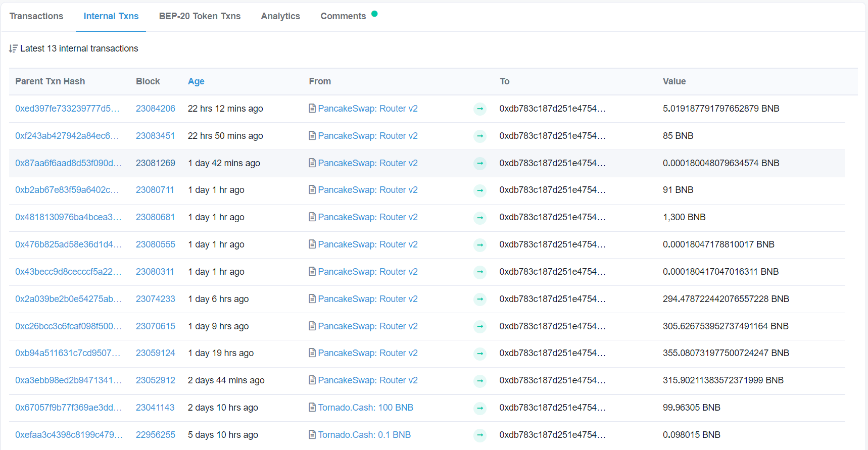
Task: Open parent txn hash 0xc26bcc3c6fcaf098f500…
Action: 68,326
